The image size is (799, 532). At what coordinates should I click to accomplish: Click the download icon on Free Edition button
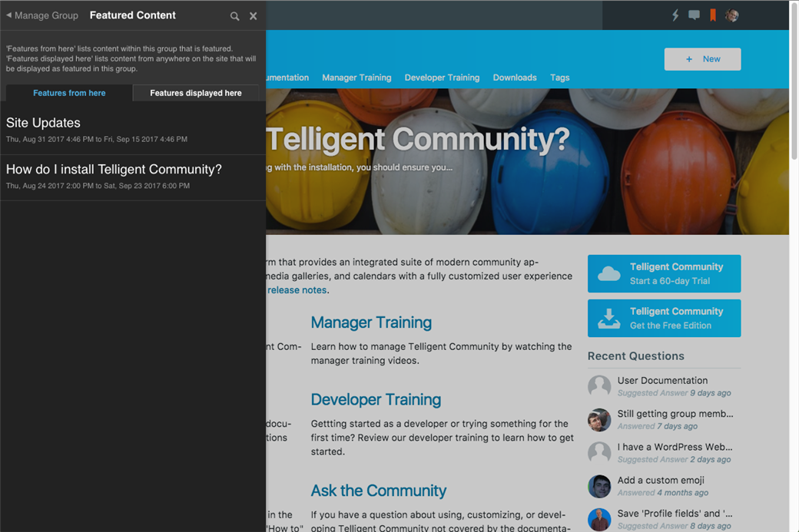(x=609, y=319)
